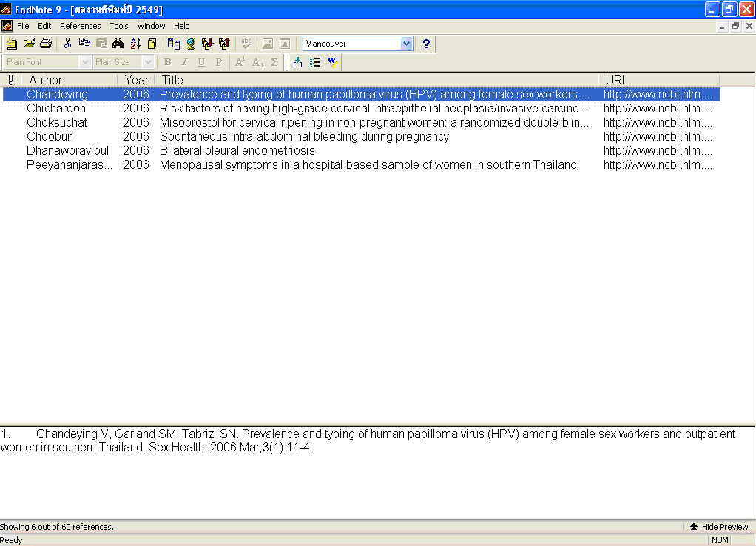Screen dimensions: 756x546
Task: Restore the inner document window
Action: click(x=735, y=26)
